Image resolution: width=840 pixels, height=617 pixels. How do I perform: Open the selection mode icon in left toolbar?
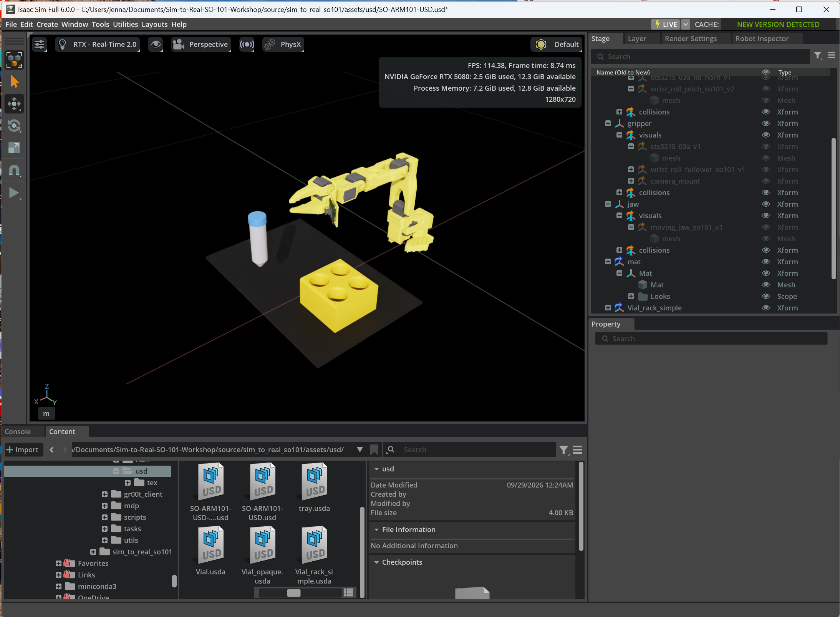click(15, 60)
